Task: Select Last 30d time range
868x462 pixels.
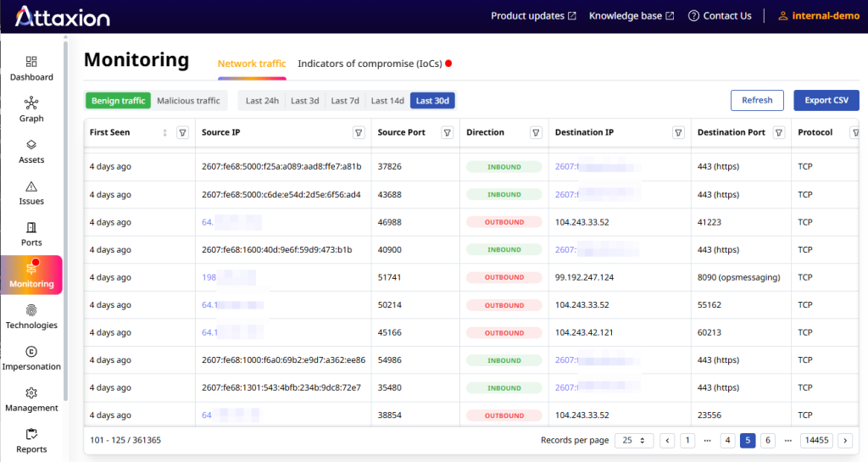Action: (432, 101)
